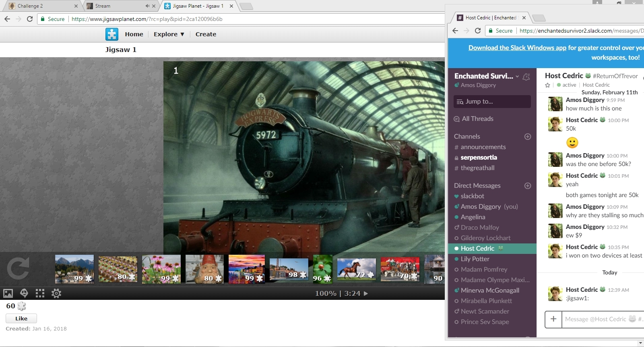Image resolution: width=644 pixels, height=347 pixels.
Task: Close the Jigsaw Planet tab
Action: point(231,6)
